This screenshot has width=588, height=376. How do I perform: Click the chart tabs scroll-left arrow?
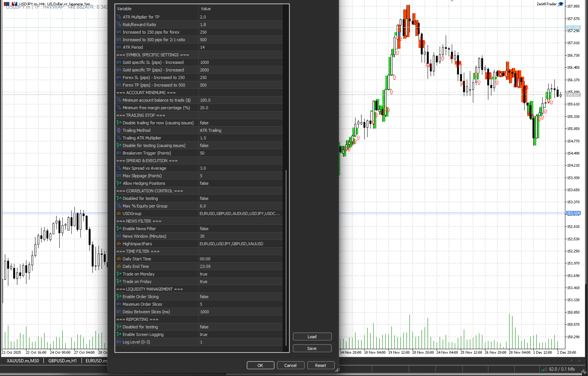[x=573, y=361]
